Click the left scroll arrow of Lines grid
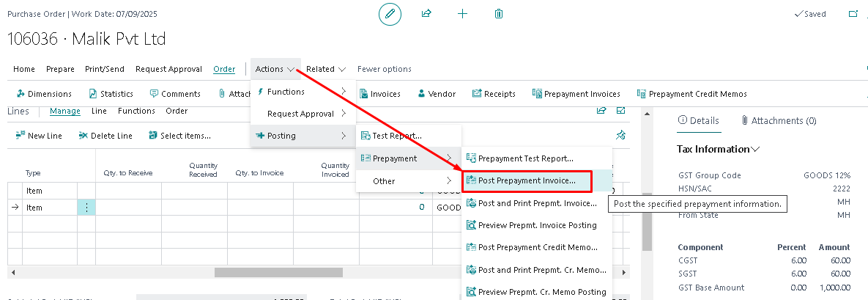The height and width of the screenshot is (300, 868). pos(13,273)
